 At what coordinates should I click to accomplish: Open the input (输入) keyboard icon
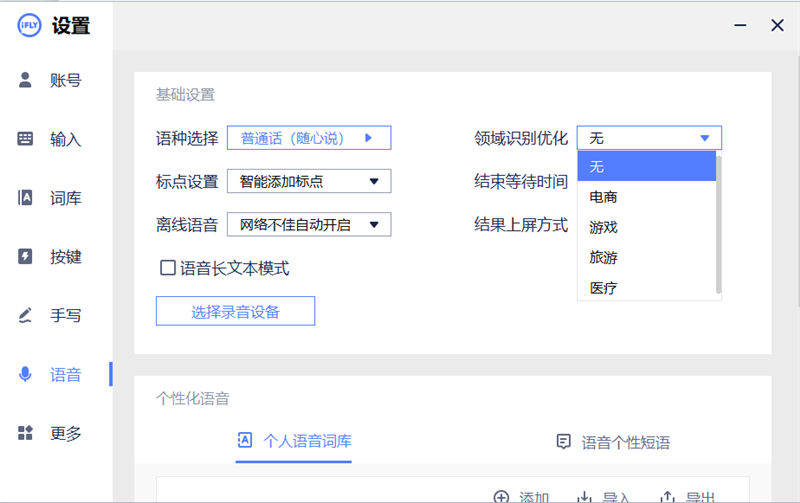coord(26,139)
